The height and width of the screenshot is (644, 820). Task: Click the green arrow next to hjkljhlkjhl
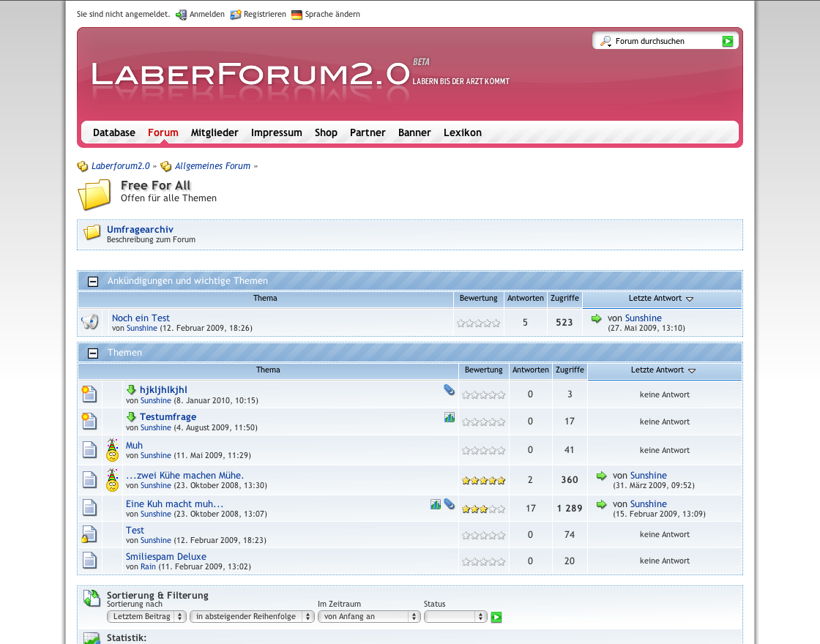click(132, 390)
